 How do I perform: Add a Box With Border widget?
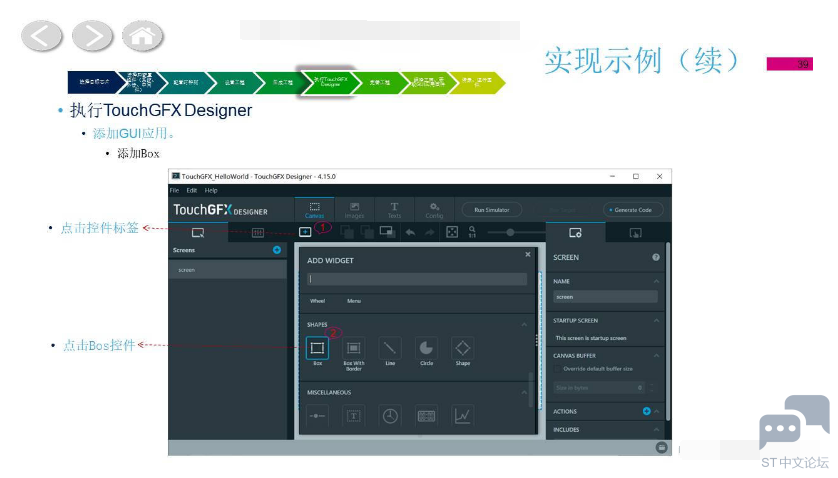pyautogui.click(x=353, y=349)
